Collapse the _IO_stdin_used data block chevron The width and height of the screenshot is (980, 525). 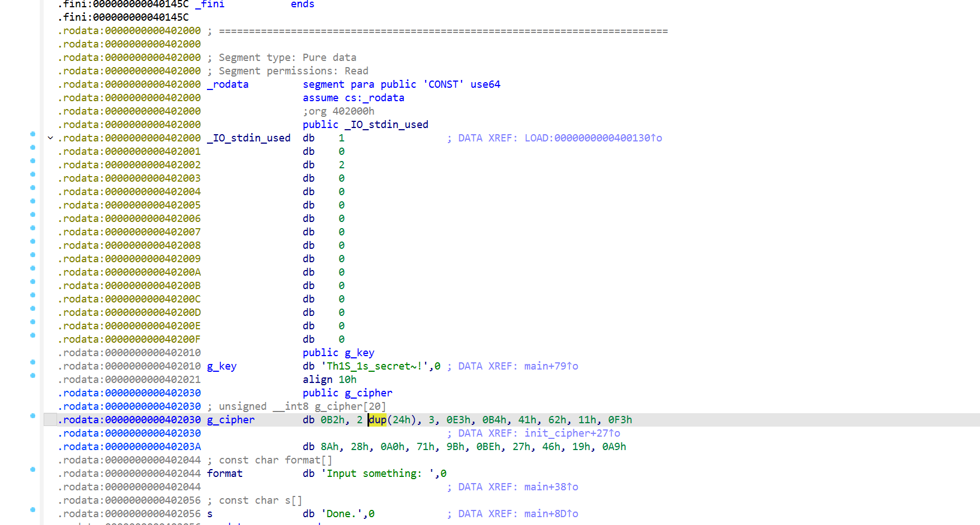pyautogui.click(x=50, y=138)
